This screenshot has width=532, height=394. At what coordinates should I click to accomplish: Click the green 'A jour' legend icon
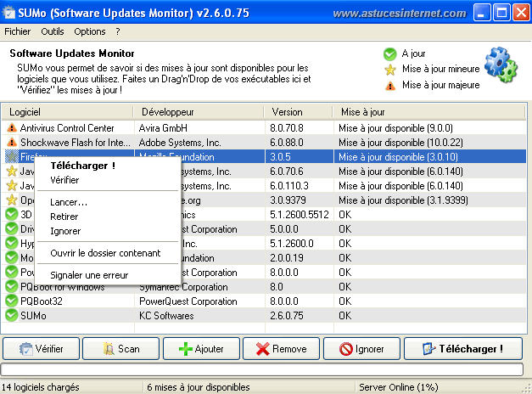(x=389, y=53)
